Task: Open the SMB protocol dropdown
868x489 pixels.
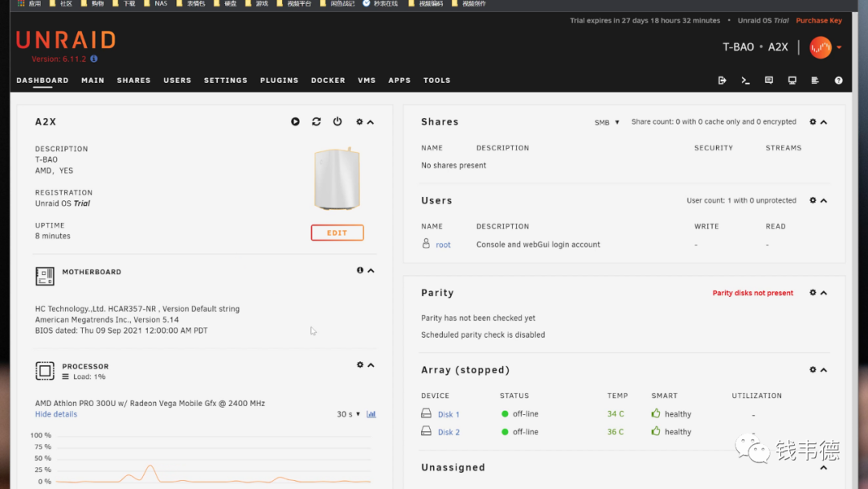Action: pos(607,122)
